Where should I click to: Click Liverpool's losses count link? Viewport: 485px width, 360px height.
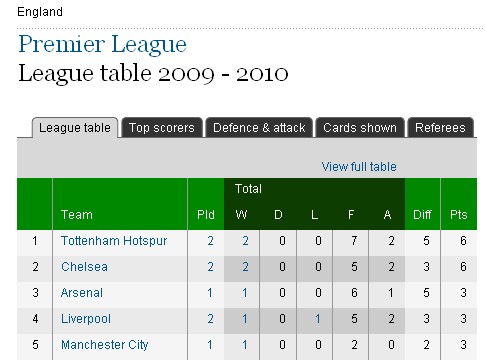point(318,319)
